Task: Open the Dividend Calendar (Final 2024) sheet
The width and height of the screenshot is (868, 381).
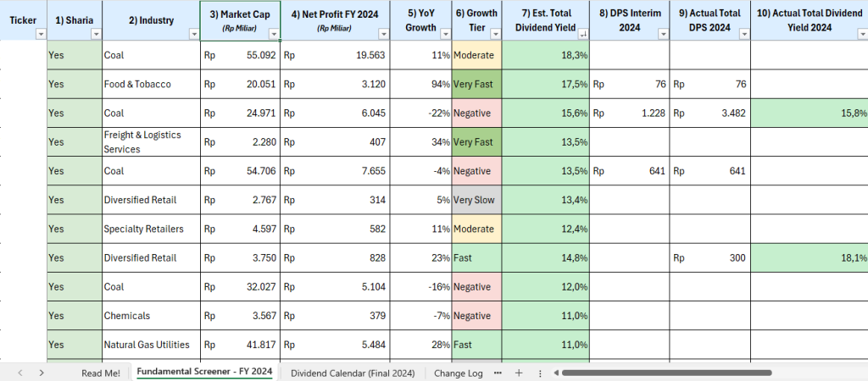Action: pos(353,373)
